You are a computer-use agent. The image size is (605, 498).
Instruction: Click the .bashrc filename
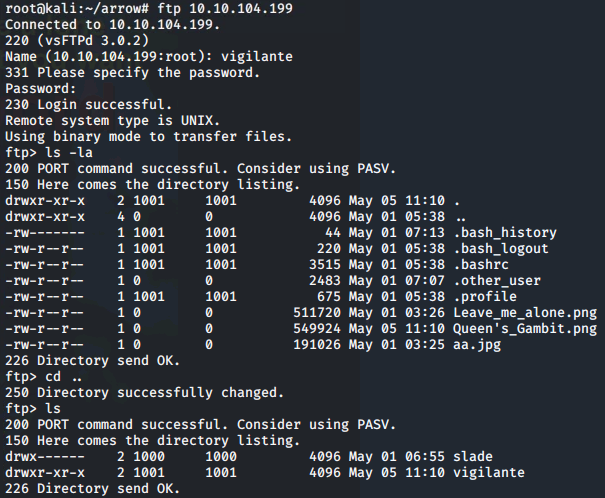(481, 265)
